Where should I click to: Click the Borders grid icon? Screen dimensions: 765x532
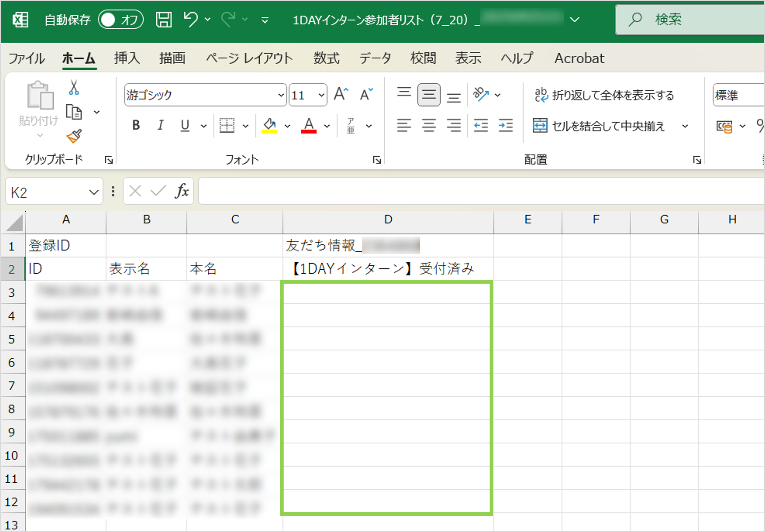(227, 126)
